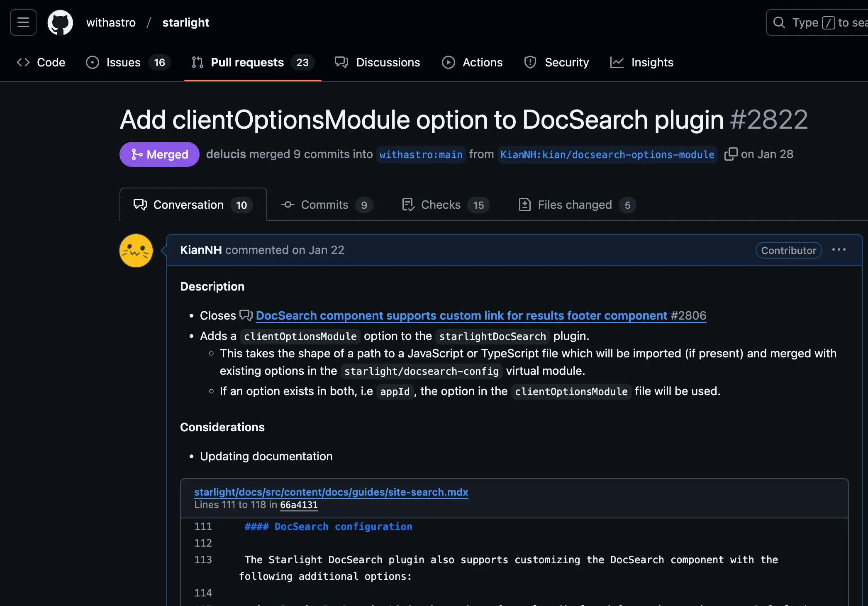Click the delucis username link

(226, 154)
